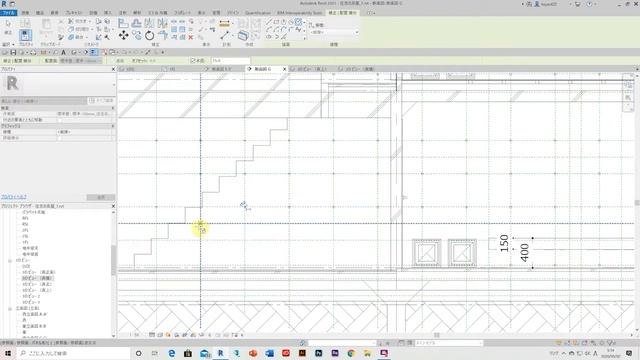Image resolution: width=640 pixels, height=360 pixels.
Task: Open the 選択 dropdown under Modify tool
Action: point(8,44)
